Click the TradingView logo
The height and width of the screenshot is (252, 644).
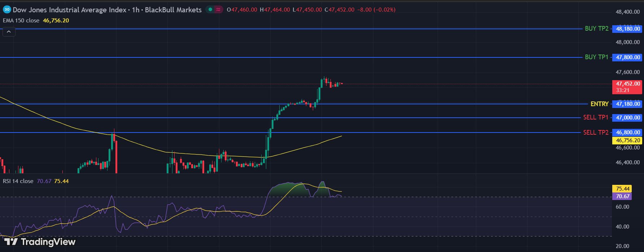click(x=40, y=242)
